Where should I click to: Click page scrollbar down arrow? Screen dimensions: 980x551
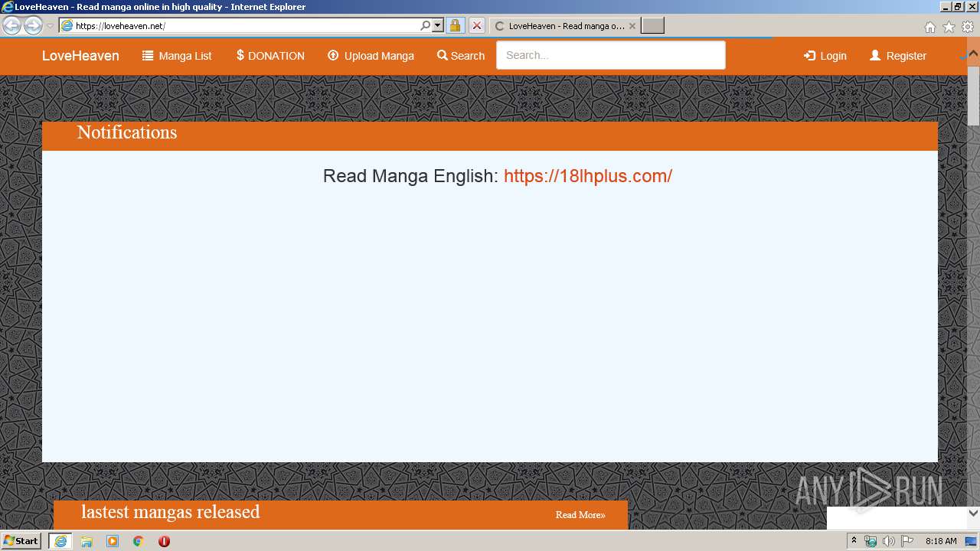(973, 514)
